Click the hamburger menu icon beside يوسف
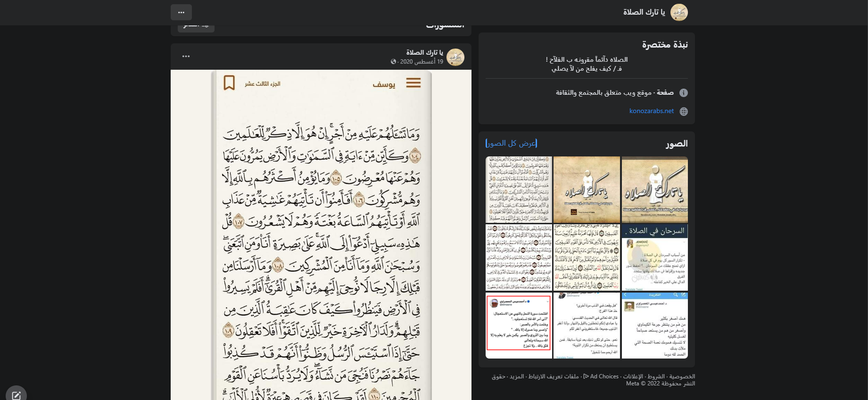Screen dimensions: 868x400 tap(413, 83)
